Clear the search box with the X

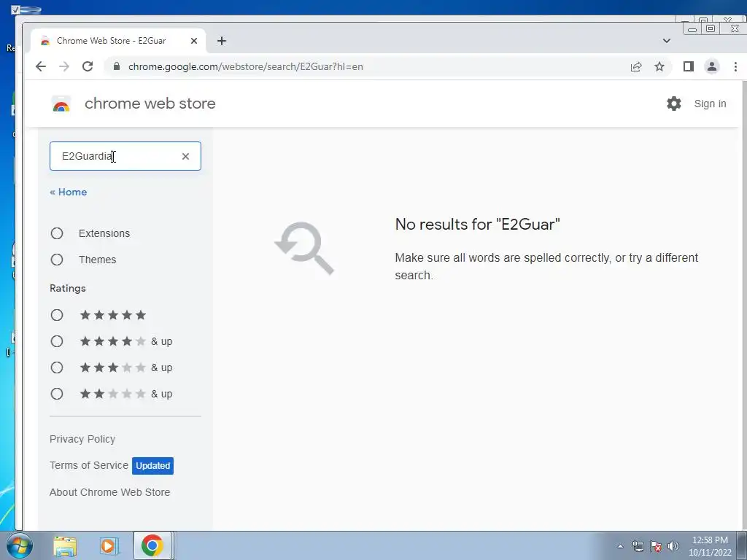(186, 156)
